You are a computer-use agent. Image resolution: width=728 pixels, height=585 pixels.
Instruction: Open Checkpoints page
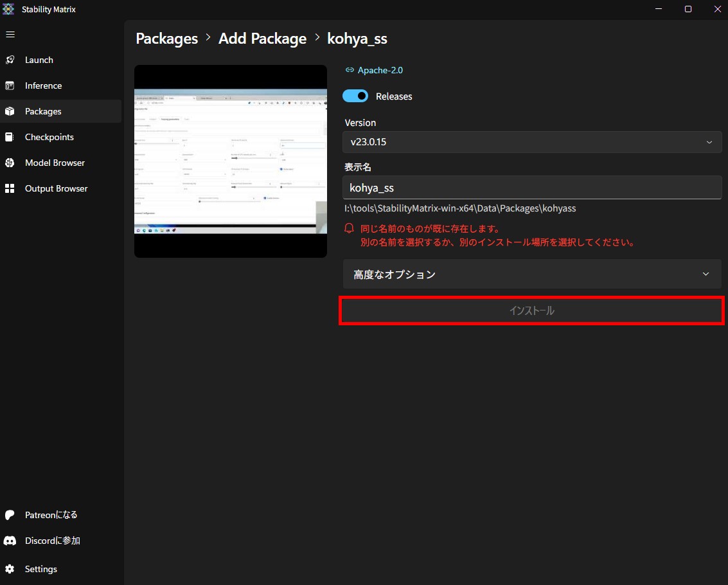coord(61,137)
